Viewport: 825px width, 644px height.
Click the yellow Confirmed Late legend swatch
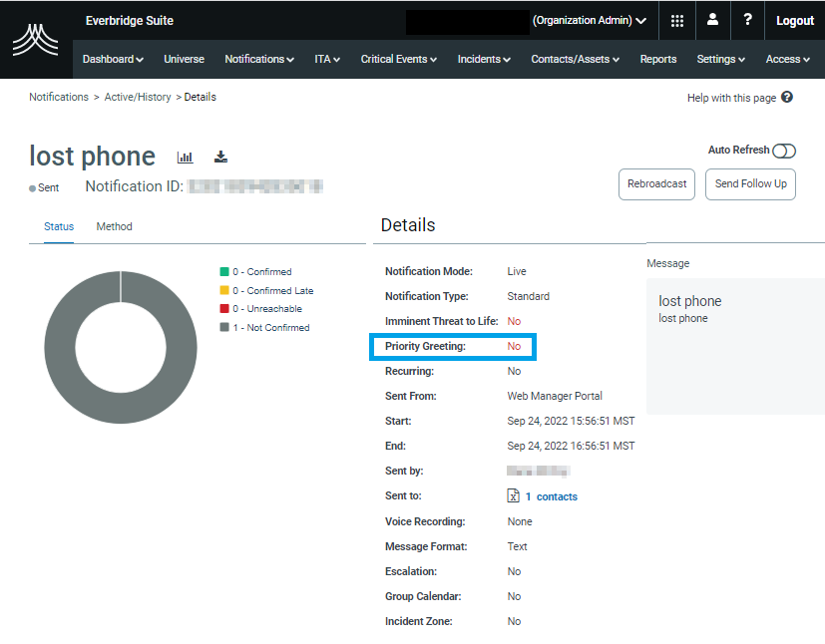pyautogui.click(x=224, y=290)
